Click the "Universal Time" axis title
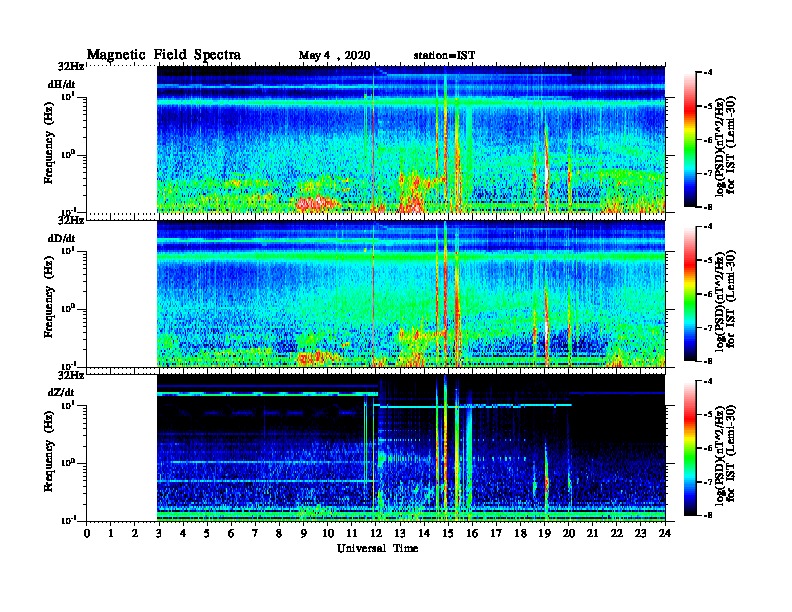Image resolution: width=792 pixels, height=612 pixels. 378,548
